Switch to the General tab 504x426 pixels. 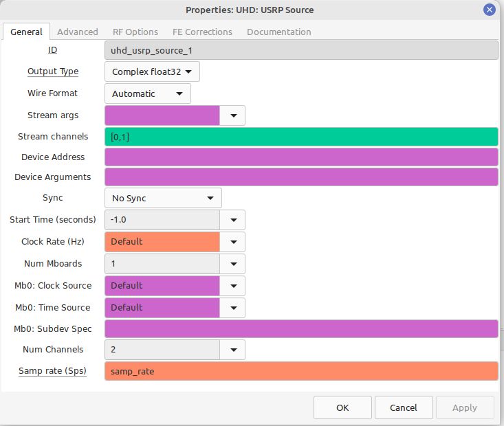pos(26,32)
